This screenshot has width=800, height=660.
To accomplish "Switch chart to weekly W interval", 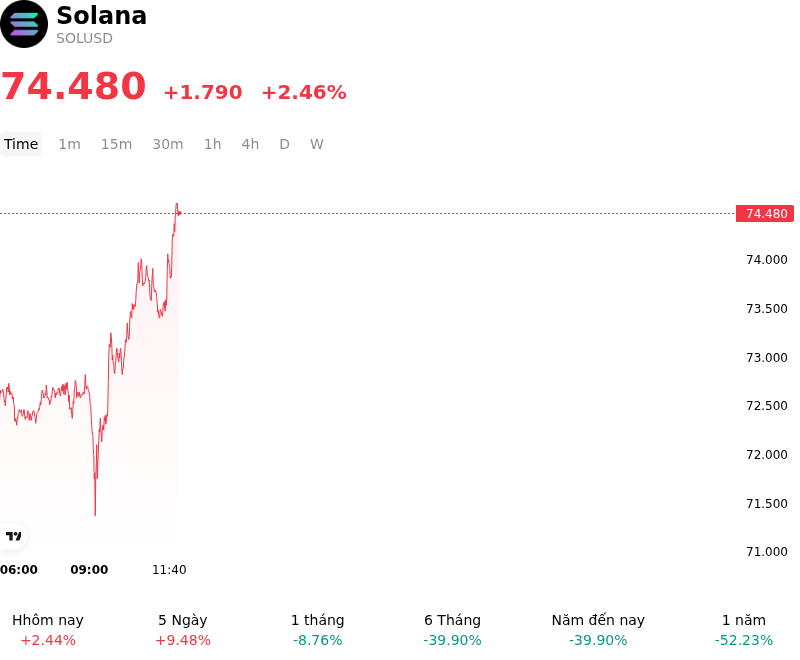I will [x=316, y=144].
